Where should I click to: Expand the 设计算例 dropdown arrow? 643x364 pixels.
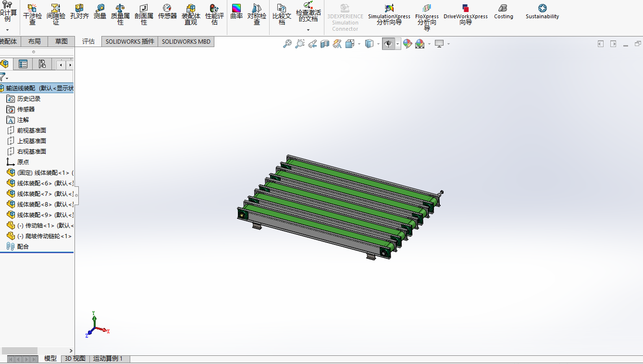pyautogui.click(x=7, y=30)
